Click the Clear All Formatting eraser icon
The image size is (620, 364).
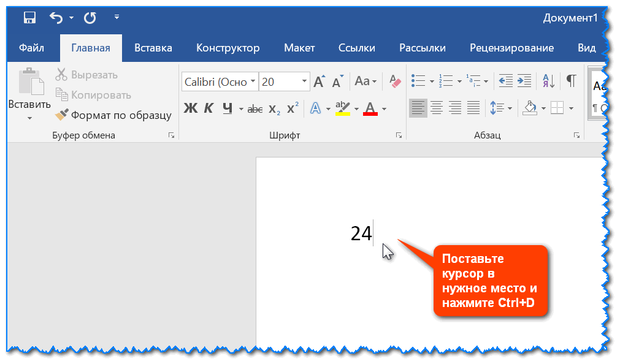click(x=394, y=81)
